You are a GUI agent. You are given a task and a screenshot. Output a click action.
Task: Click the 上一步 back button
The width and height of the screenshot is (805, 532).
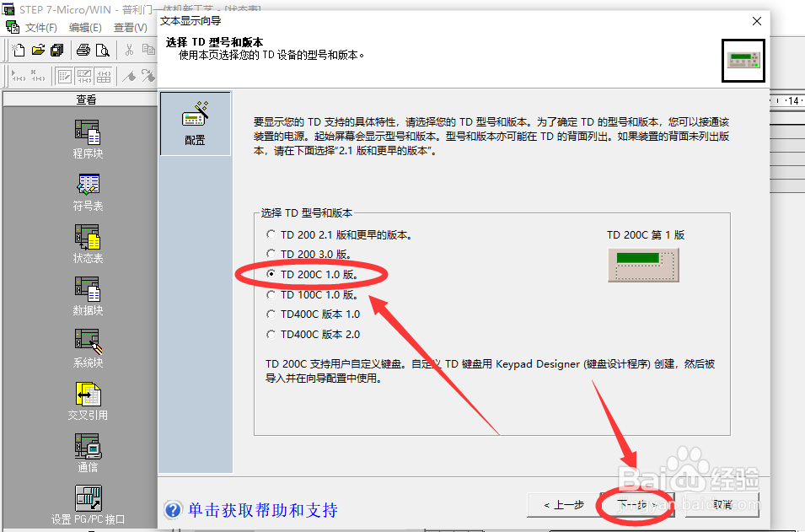coord(564,505)
